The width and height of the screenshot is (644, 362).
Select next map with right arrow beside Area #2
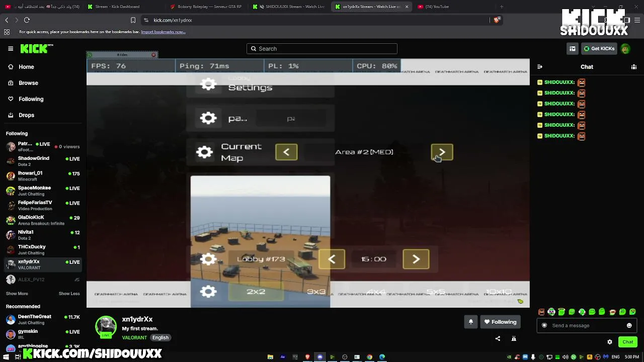click(x=442, y=152)
